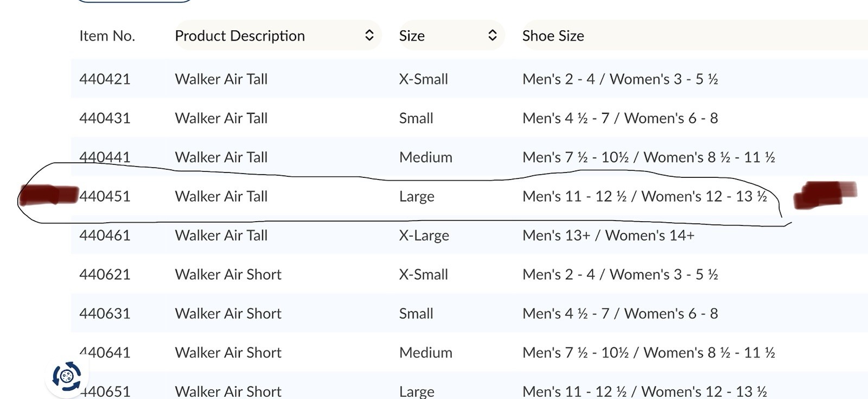This screenshot has height=399, width=868.
Task: Select item number 440621
Action: point(105,274)
